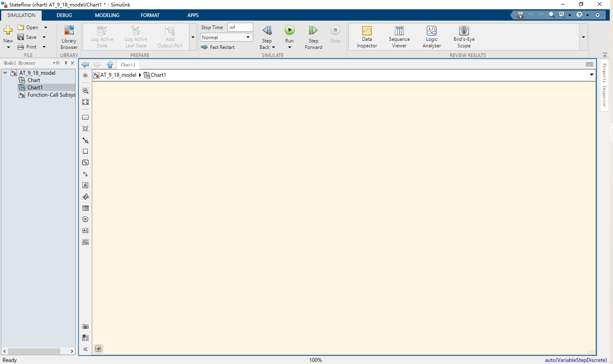The width and height of the screenshot is (613, 364).
Task: Add a Simulink State from the palette
Action: click(85, 163)
